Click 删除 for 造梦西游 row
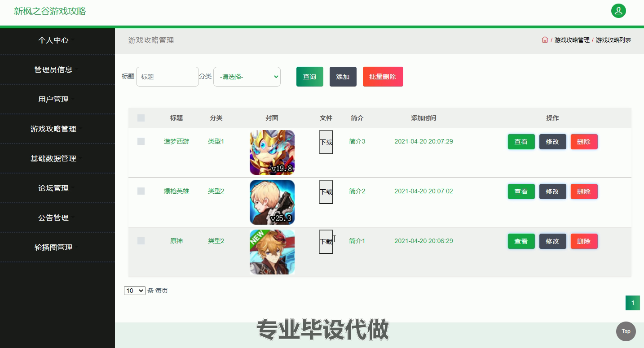This screenshot has height=348, width=644. (584, 142)
